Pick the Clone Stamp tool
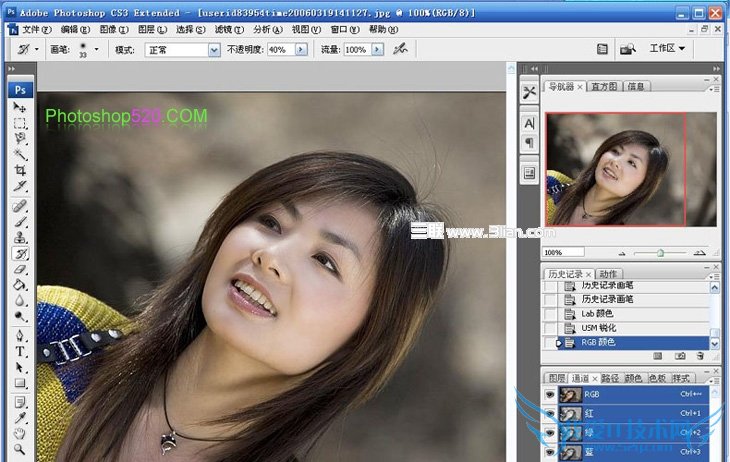Viewport: 730px width, 462px height. point(20,237)
